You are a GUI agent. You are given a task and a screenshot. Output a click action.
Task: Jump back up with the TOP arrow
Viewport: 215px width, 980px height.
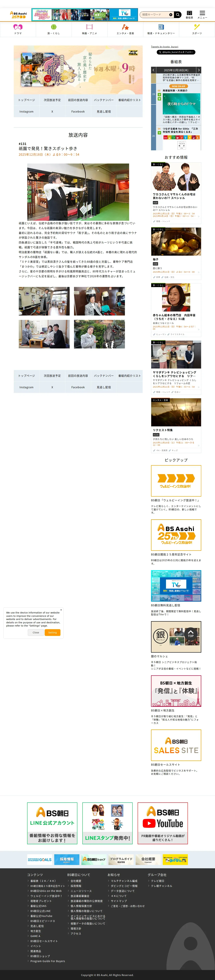point(191,634)
